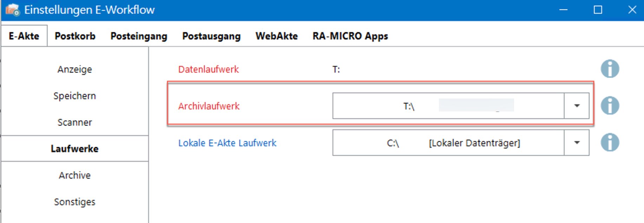The height and width of the screenshot is (223, 644).
Task: Select Laufwerke in the sidebar
Action: 75,148
